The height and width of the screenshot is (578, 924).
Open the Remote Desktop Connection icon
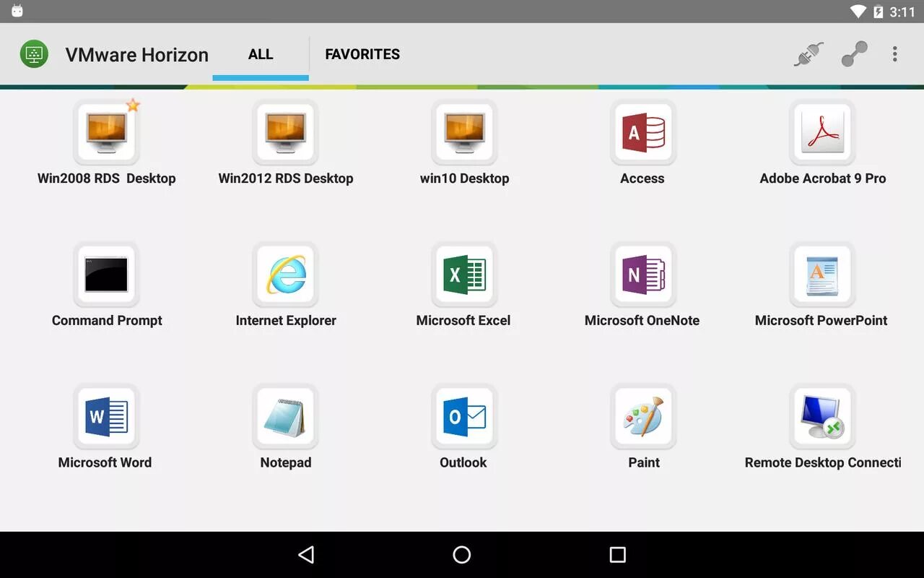pyautogui.click(x=822, y=417)
